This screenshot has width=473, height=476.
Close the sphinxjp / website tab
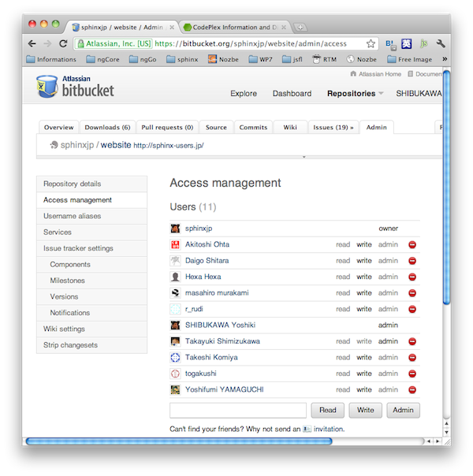172,28
